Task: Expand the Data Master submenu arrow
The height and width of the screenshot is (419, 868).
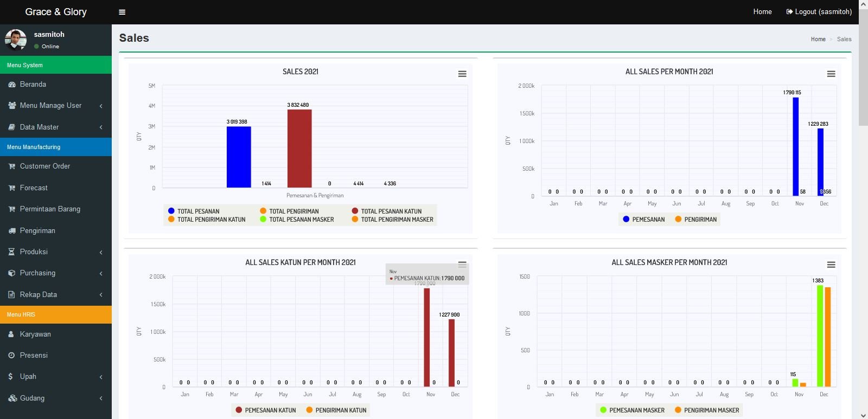Action: pyautogui.click(x=101, y=127)
